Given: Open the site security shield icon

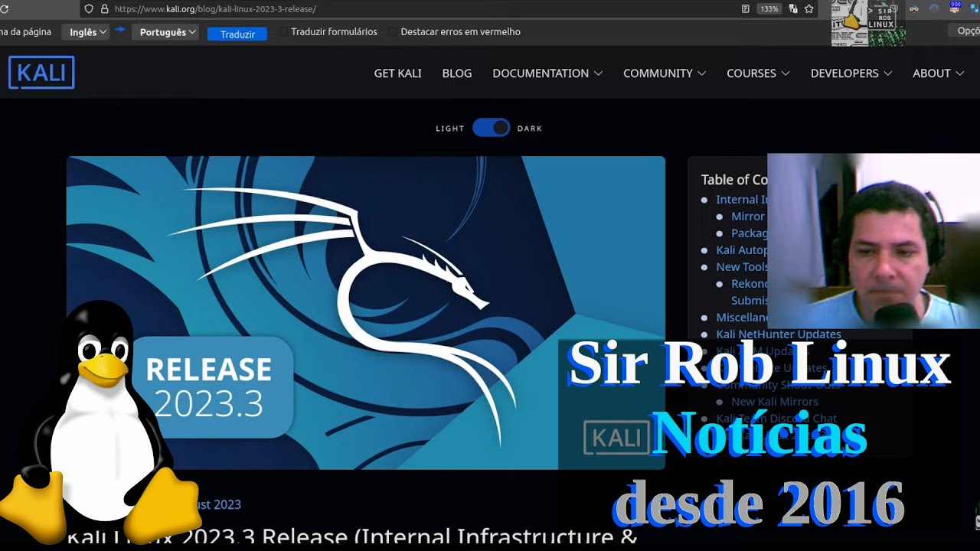Looking at the screenshot, I should pyautogui.click(x=89, y=9).
